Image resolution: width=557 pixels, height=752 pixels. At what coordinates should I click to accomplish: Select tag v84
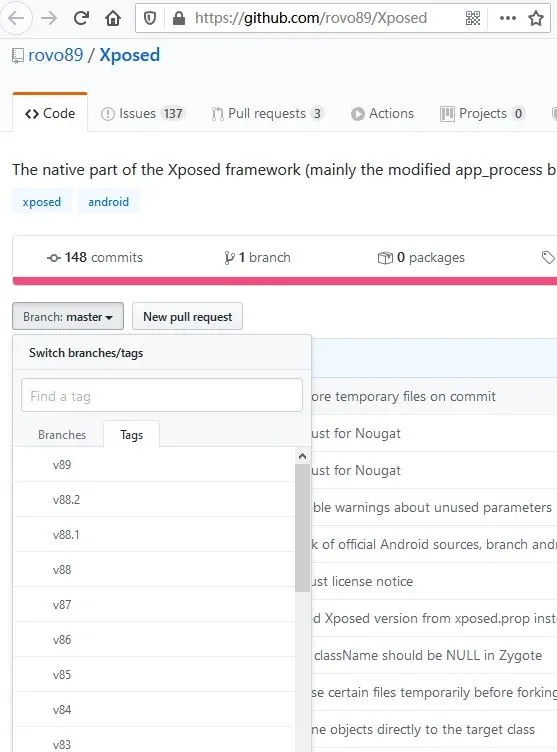(x=154, y=710)
